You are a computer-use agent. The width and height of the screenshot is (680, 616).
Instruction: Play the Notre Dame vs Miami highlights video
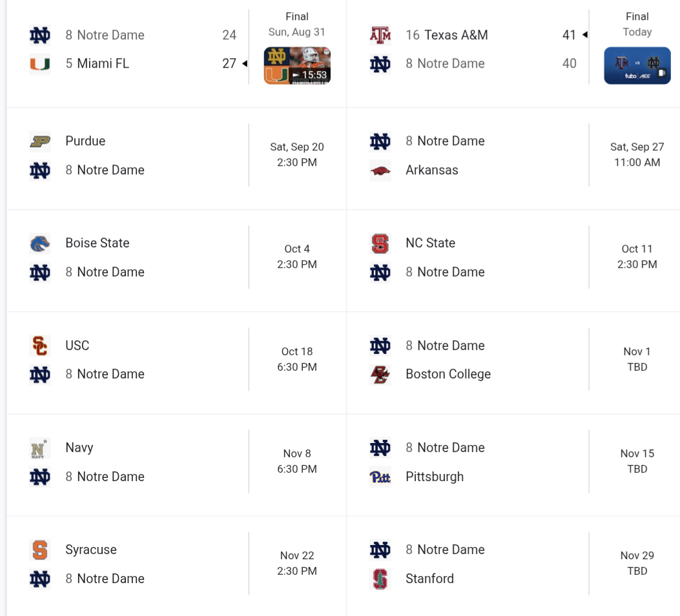pos(297,65)
